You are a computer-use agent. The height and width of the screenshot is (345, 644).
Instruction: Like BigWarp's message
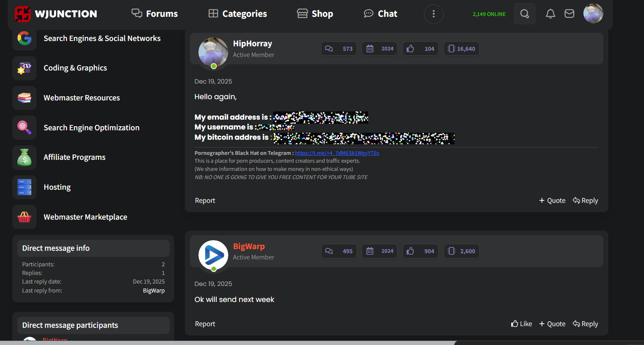(x=521, y=324)
